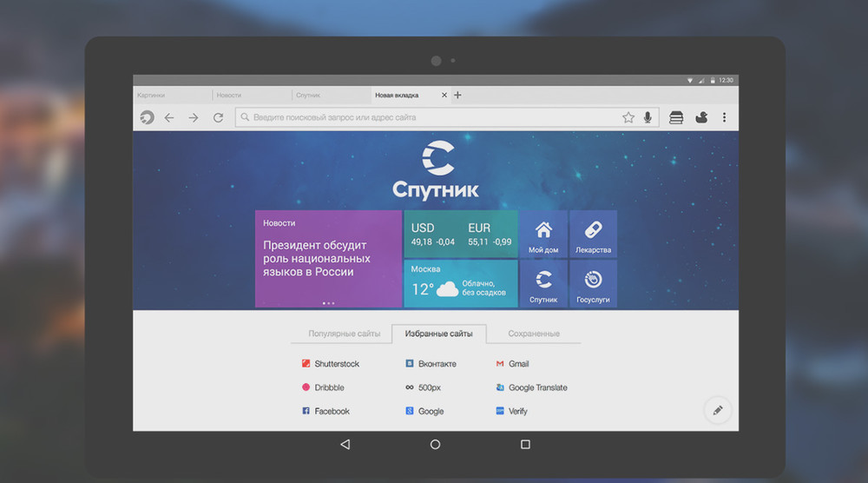This screenshot has width=868, height=483.
Task: Click the Wi-Fi status icon
Action: (x=690, y=80)
